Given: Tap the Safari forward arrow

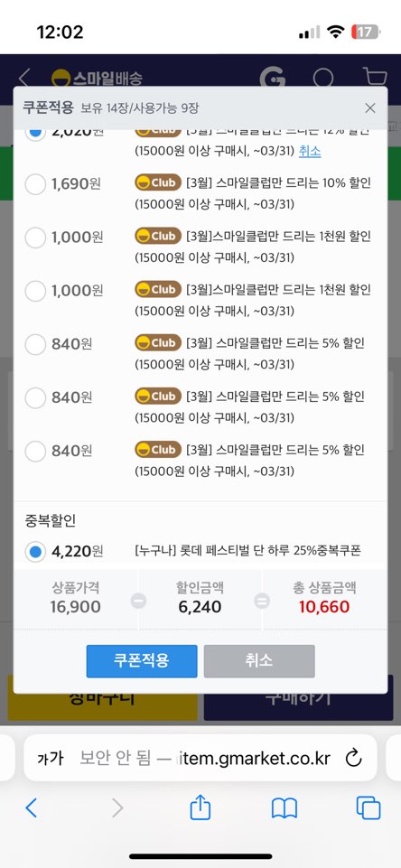Looking at the screenshot, I should [x=117, y=808].
